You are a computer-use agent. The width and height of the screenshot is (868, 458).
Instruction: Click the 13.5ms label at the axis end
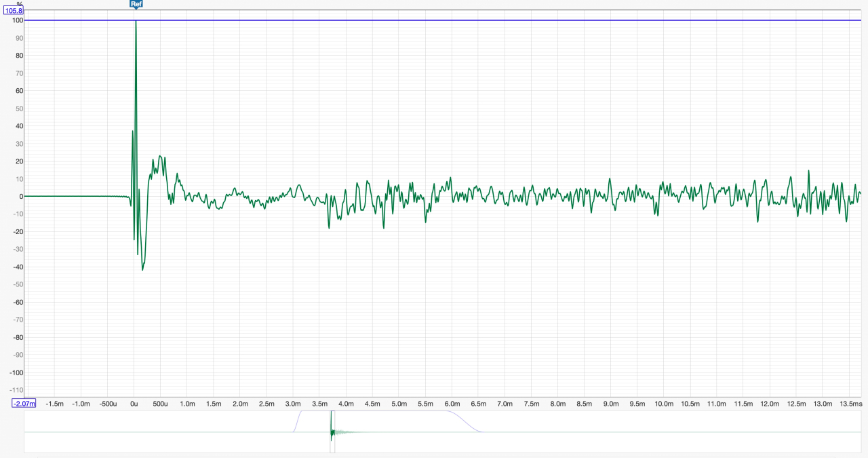851,404
